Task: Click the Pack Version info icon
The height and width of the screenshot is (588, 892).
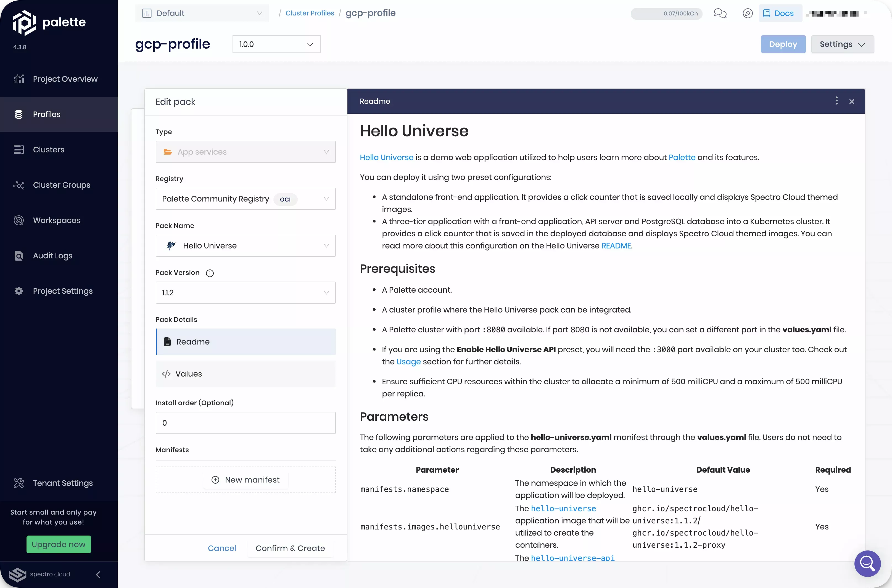Action: pyautogui.click(x=210, y=273)
